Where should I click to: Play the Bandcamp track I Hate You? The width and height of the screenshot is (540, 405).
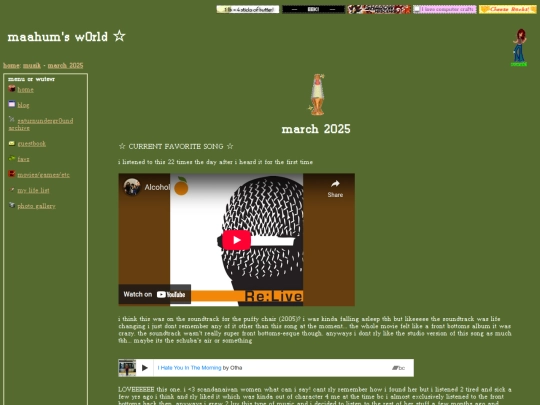pyautogui.click(x=145, y=368)
